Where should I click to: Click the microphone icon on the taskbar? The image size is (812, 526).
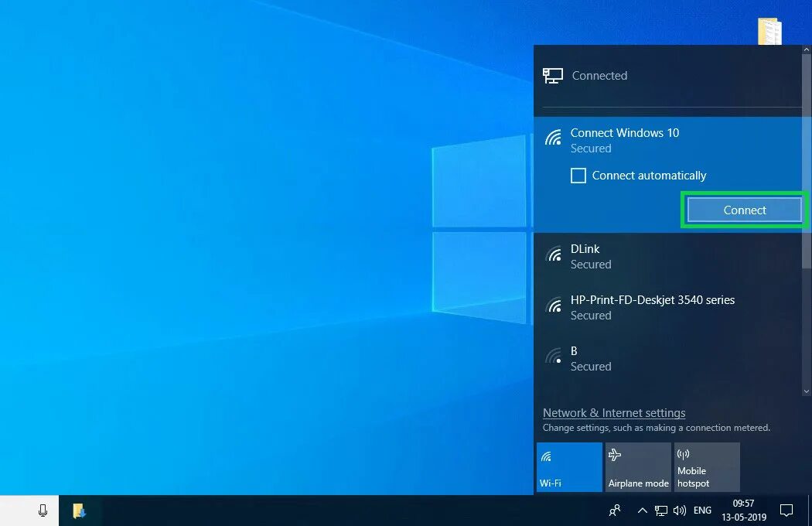pyautogui.click(x=43, y=511)
